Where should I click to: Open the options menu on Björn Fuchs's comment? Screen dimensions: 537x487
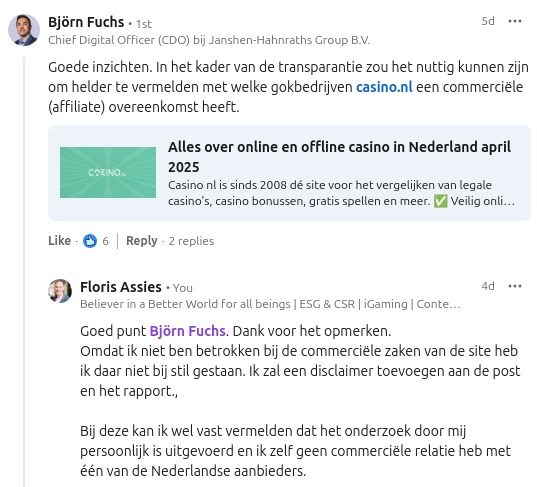coord(515,21)
